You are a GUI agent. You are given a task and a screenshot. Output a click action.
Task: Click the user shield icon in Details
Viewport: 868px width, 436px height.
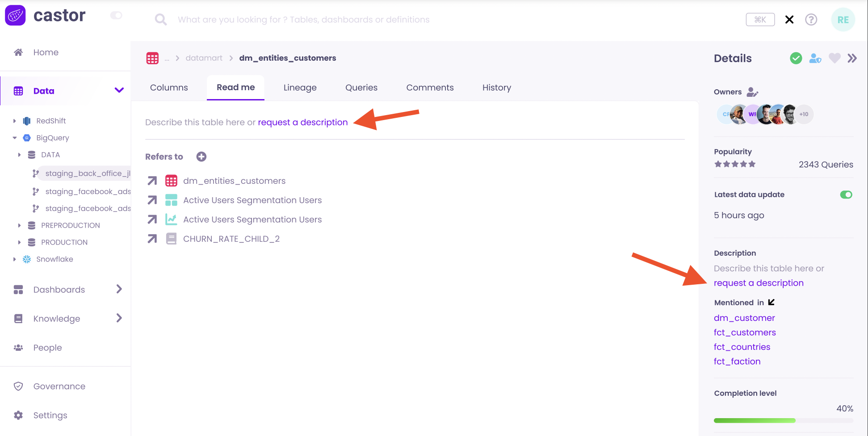point(815,58)
